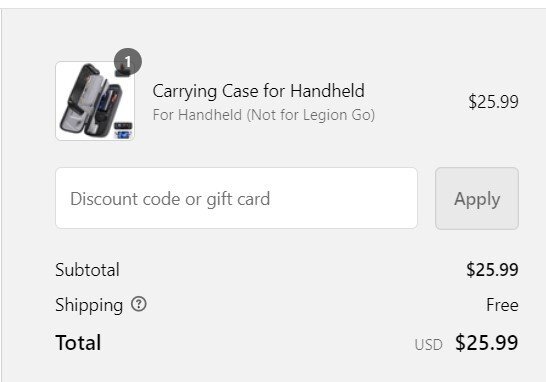This screenshot has height=382, width=546.
Task: Click the item price next to product title
Action: 493,102
